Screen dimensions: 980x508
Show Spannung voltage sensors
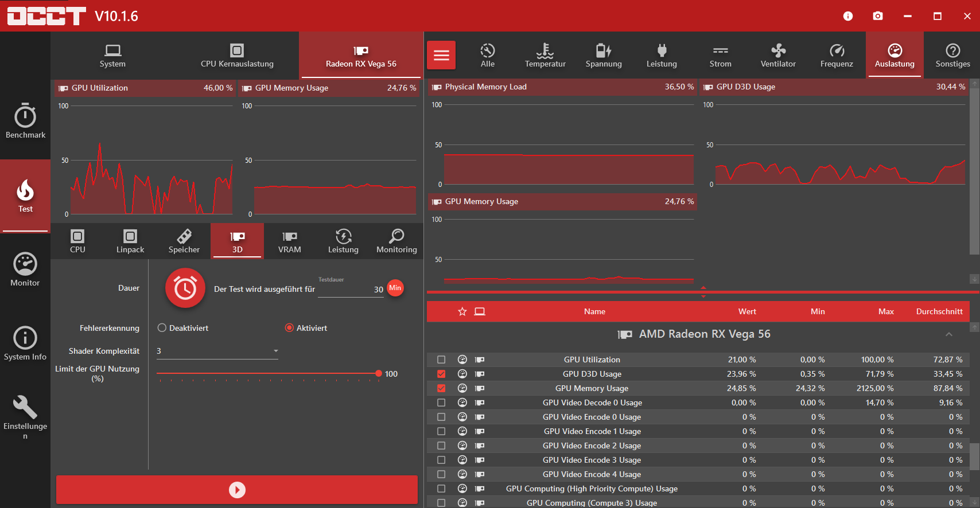(604, 55)
